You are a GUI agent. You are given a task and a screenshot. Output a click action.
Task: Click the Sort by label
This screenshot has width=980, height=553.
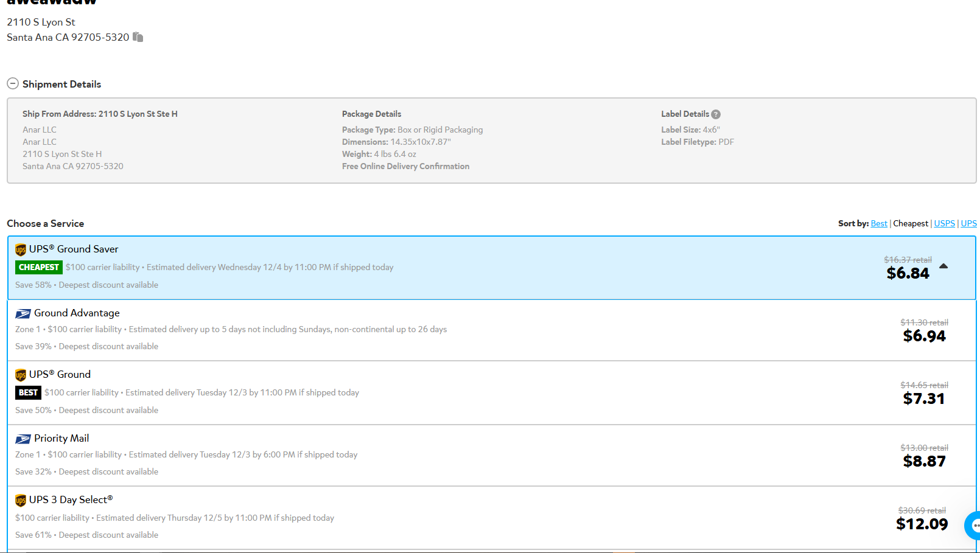coord(853,223)
